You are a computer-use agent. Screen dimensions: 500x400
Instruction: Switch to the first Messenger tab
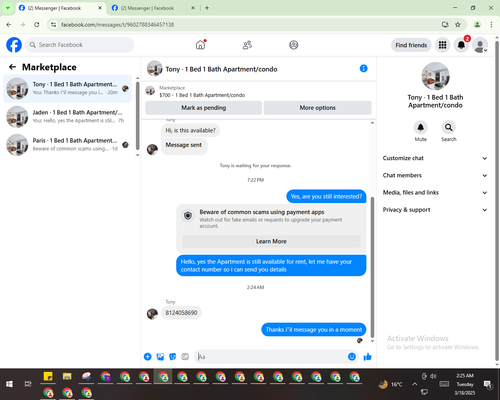[x=60, y=8]
